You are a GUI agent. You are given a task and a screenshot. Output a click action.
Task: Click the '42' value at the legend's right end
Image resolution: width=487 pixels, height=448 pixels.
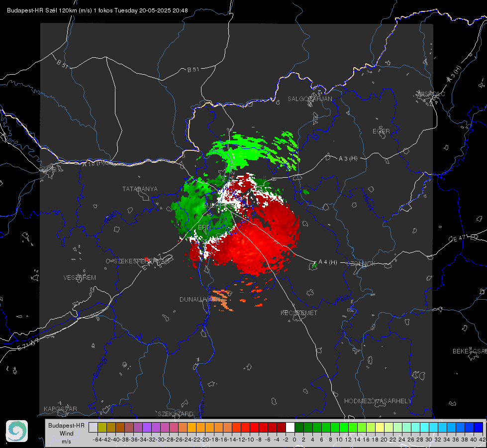[483, 440]
